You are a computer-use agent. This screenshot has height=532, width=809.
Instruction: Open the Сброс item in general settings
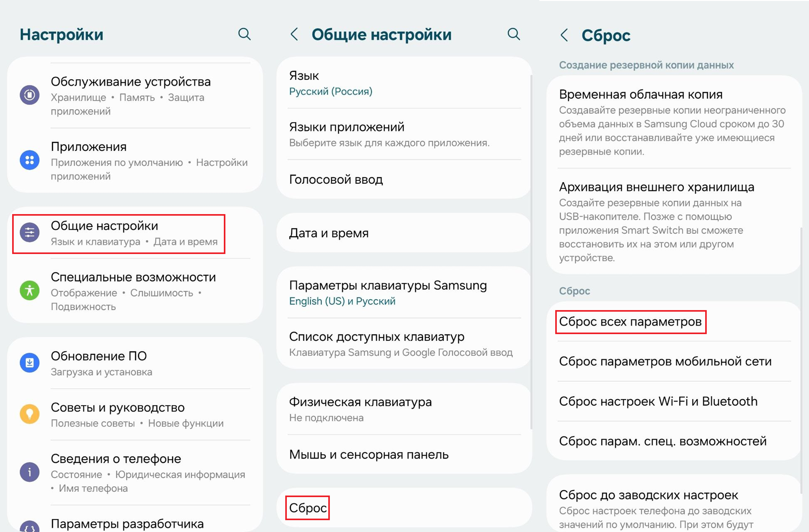[308, 508]
